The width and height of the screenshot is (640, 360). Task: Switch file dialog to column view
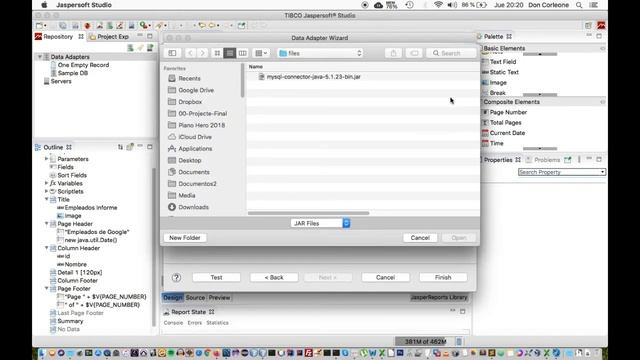[x=242, y=53]
